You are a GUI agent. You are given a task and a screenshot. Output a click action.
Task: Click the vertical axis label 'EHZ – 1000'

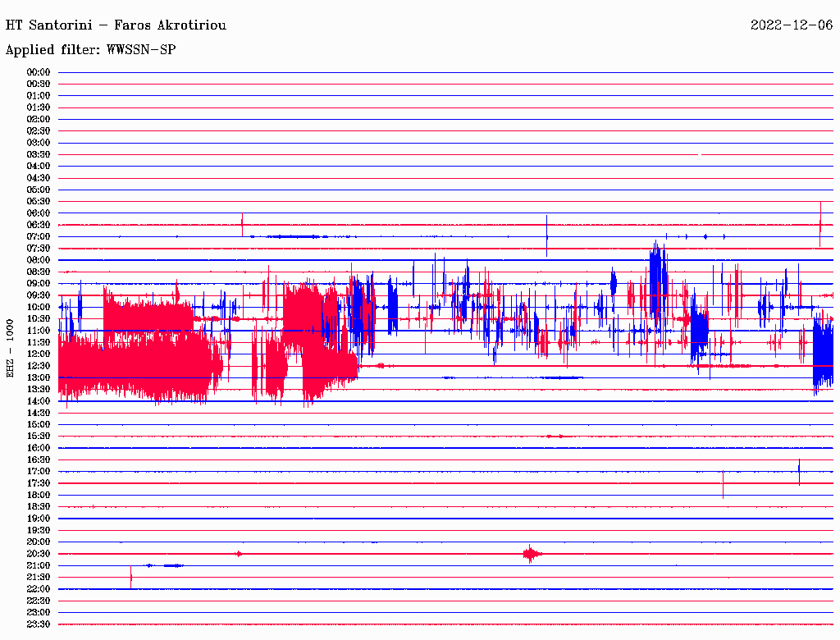(10, 349)
